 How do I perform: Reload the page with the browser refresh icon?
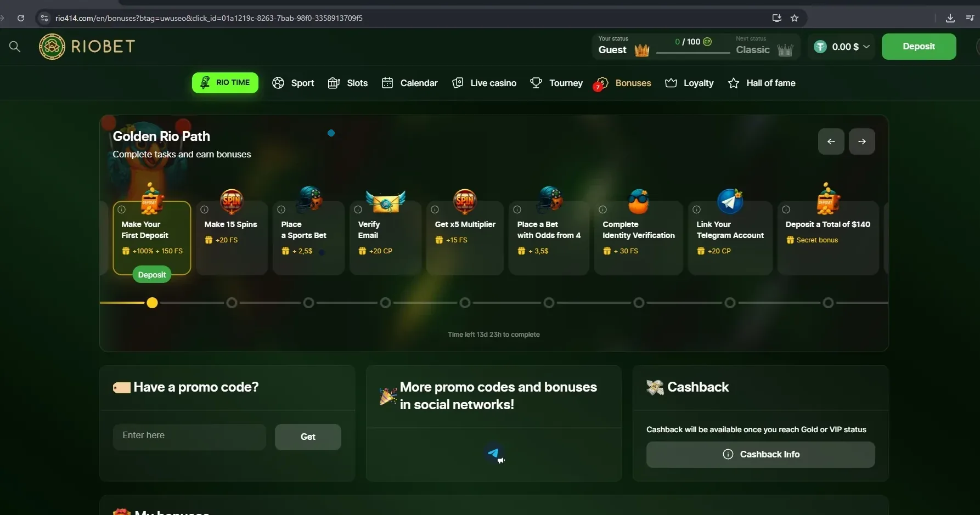[21, 18]
